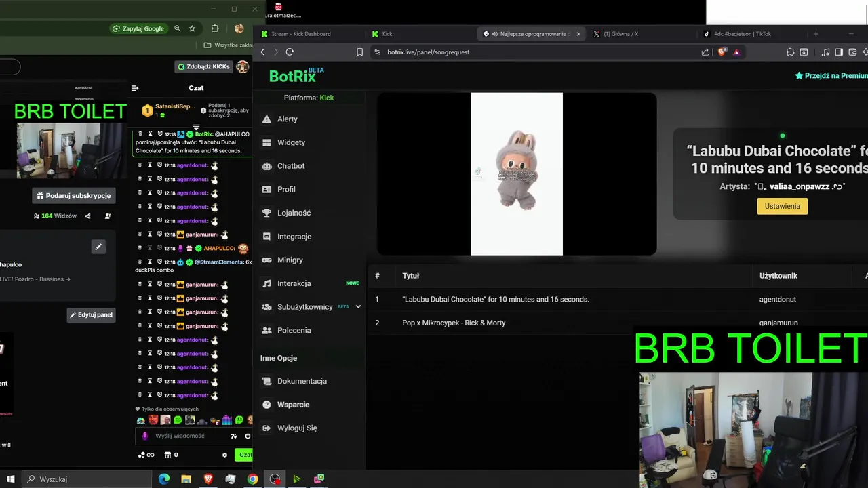Click share icon next to 164 Widzów
The image size is (868, 488).
[87, 216]
